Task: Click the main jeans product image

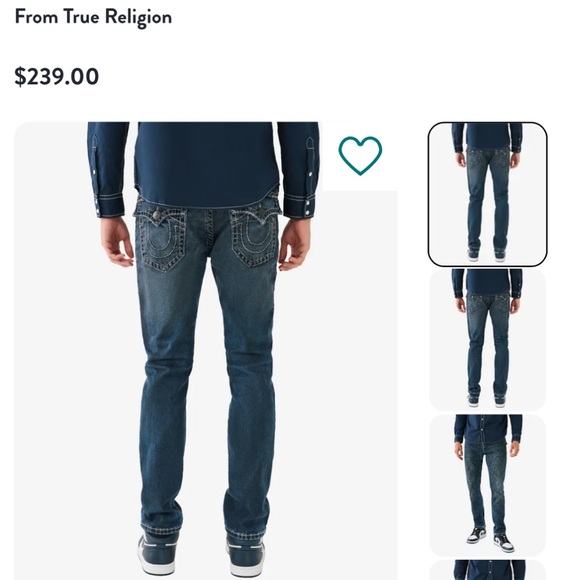Action: coord(205,351)
